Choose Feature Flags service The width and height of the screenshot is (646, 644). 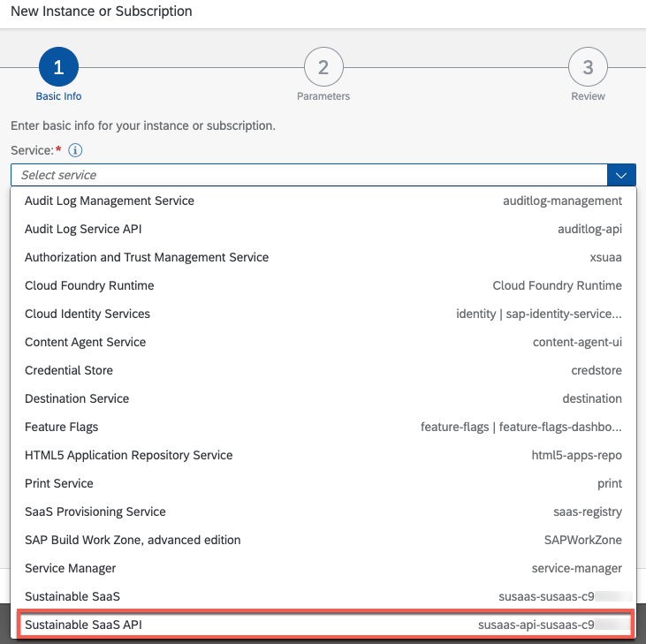click(x=323, y=427)
